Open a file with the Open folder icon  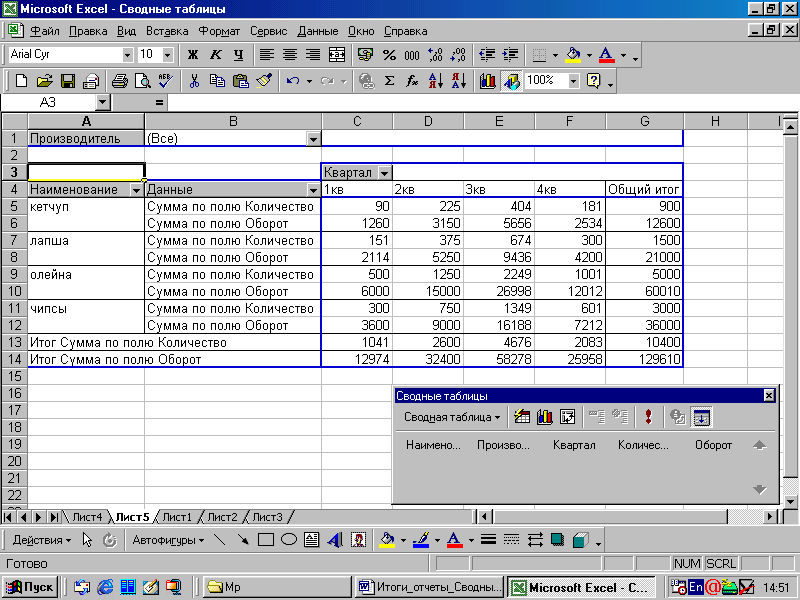[x=45, y=81]
